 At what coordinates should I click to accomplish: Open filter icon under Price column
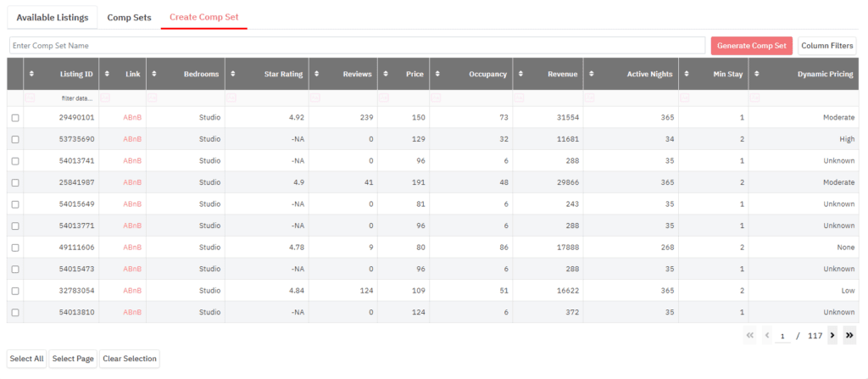384,98
